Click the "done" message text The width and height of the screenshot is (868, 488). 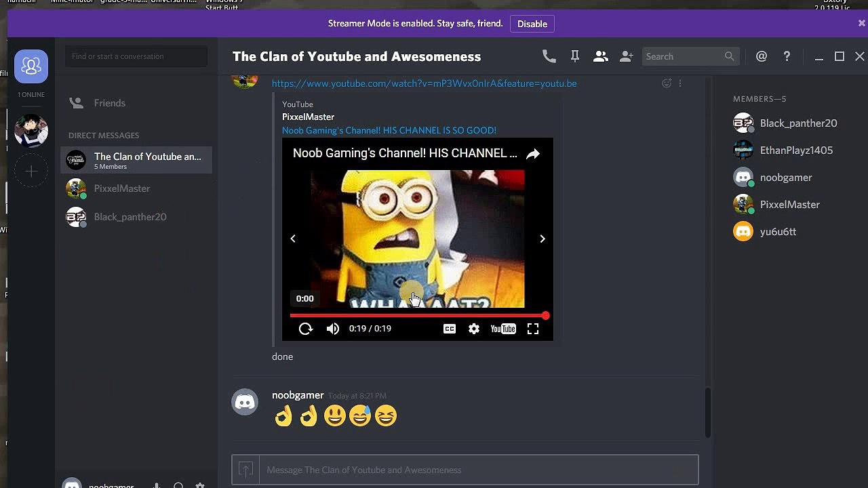(283, 357)
